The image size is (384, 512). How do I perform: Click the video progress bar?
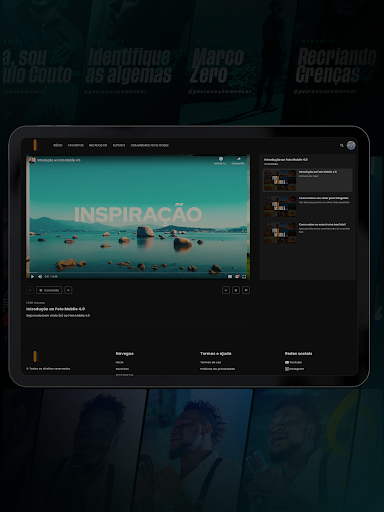tap(138, 273)
